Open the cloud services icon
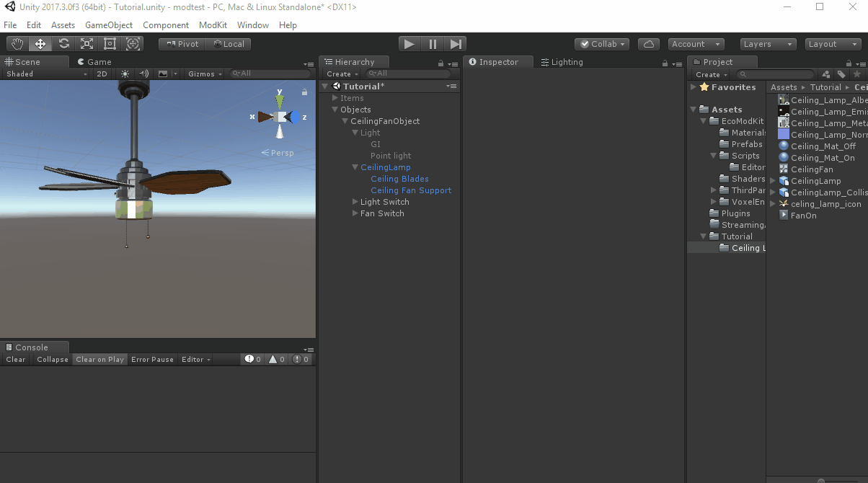 (649, 44)
